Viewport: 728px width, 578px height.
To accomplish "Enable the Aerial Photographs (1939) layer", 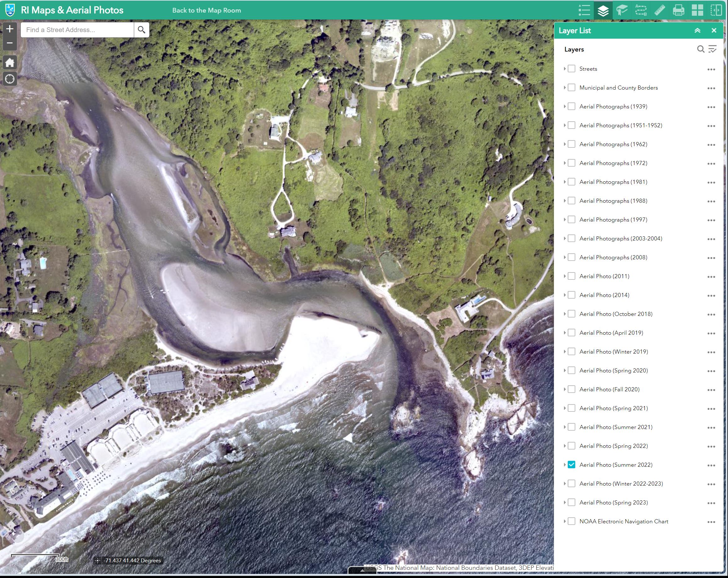I will coord(571,107).
